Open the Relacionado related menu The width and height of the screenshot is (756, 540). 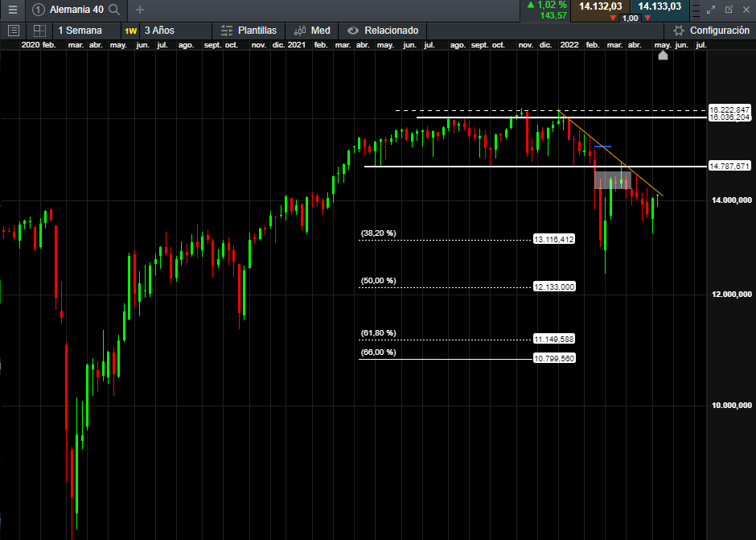383,31
